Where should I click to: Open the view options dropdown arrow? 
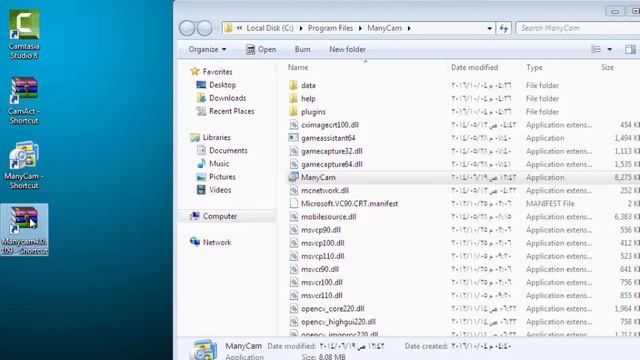point(609,49)
